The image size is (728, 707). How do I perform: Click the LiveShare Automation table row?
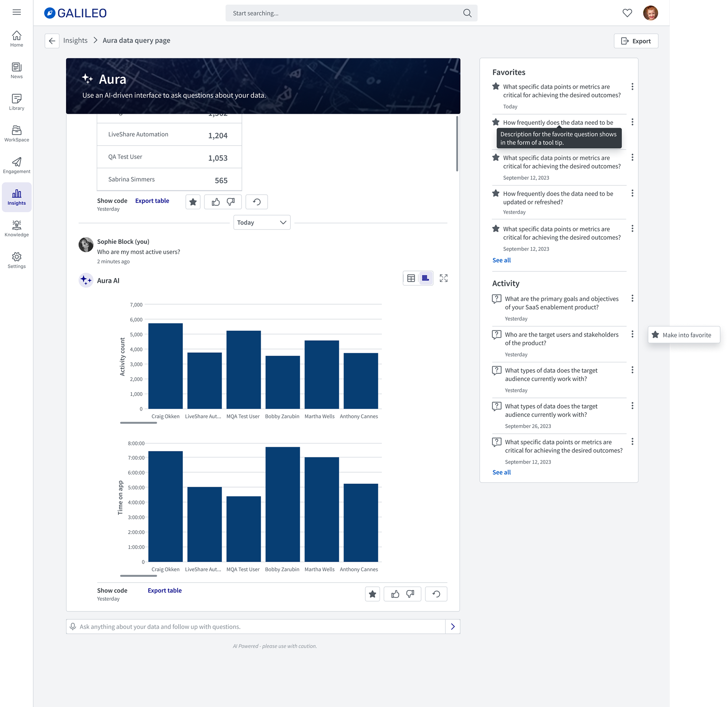169,135
